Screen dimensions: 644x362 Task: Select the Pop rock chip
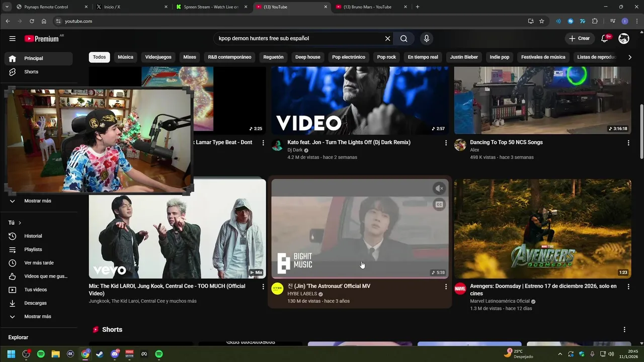pos(386,57)
